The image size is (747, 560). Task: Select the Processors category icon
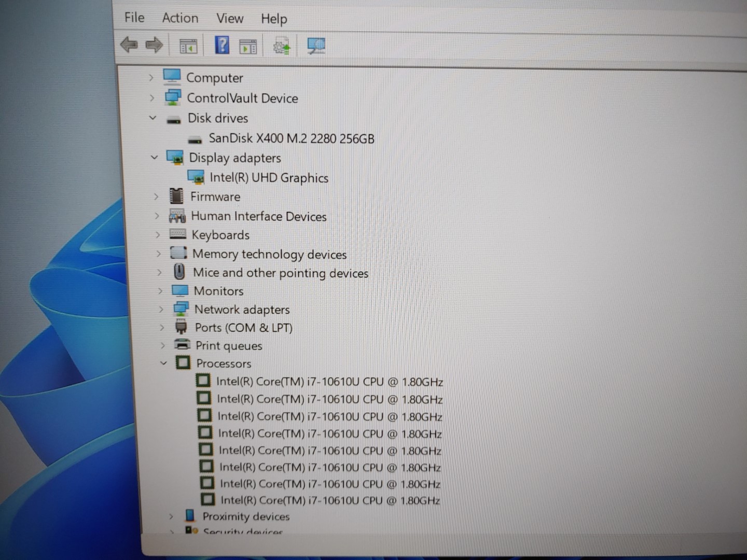point(183,362)
